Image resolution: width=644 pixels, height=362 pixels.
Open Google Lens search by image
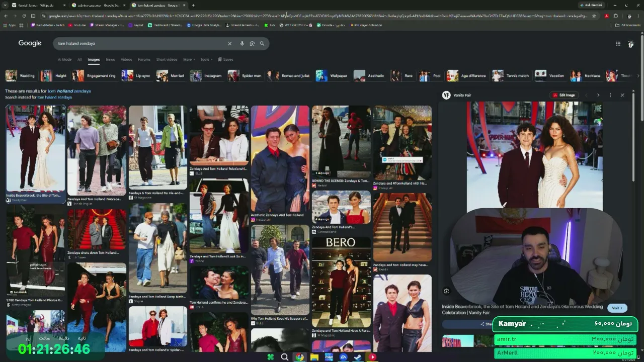(x=252, y=44)
